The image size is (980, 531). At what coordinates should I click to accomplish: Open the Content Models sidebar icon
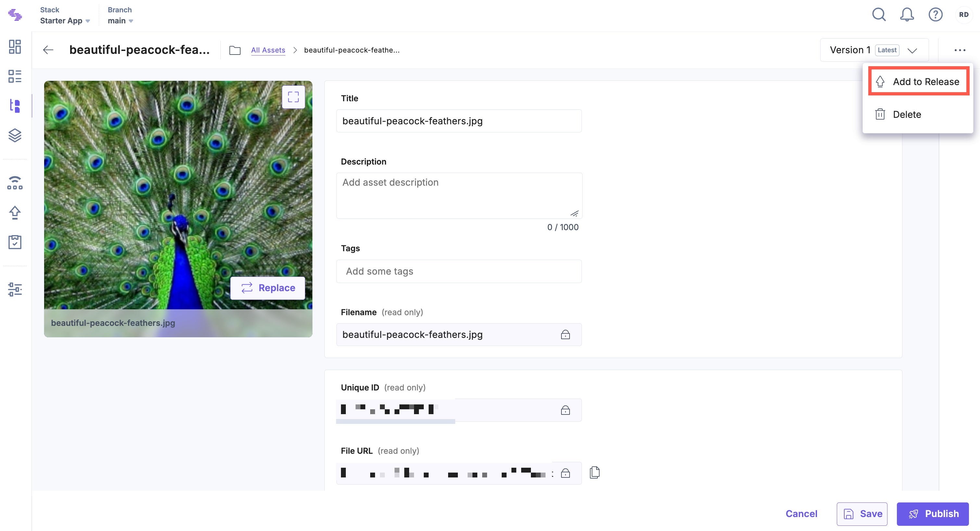pyautogui.click(x=15, y=76)
